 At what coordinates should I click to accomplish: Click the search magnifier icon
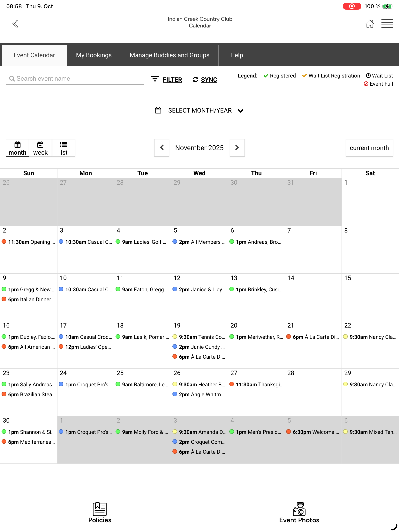(x=12, y=78)
